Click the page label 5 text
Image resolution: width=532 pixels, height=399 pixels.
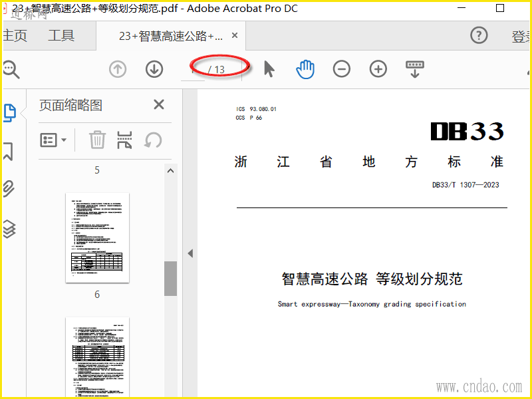click(97, 170)
